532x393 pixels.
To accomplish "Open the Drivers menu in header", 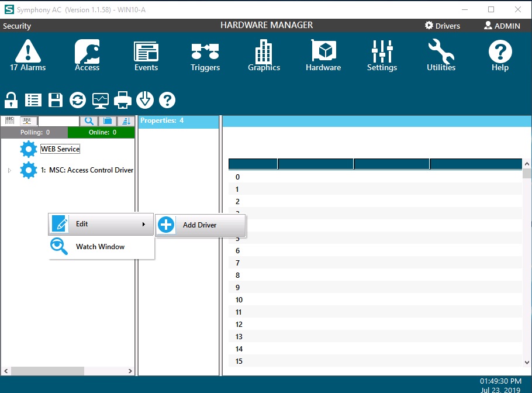I will point(443,26).
